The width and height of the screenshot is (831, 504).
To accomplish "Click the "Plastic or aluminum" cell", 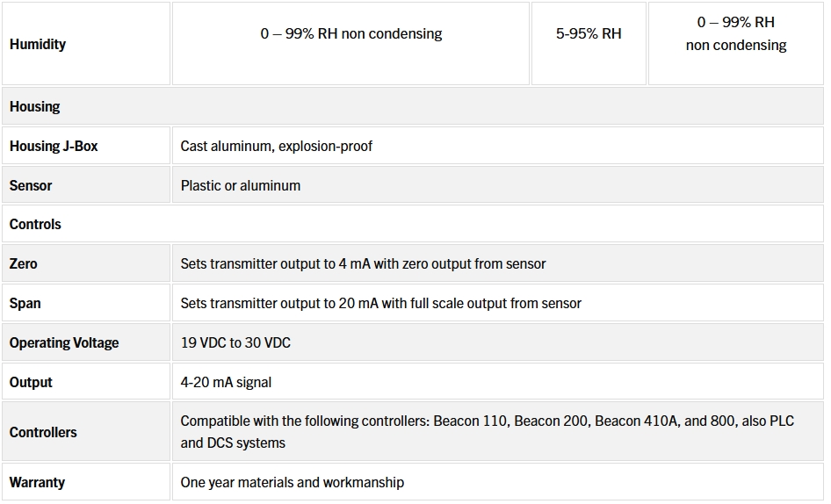I will click(240, 185).
